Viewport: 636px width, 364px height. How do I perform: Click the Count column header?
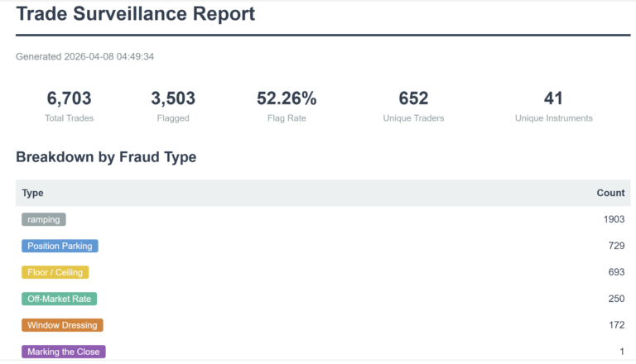point(610,193)
